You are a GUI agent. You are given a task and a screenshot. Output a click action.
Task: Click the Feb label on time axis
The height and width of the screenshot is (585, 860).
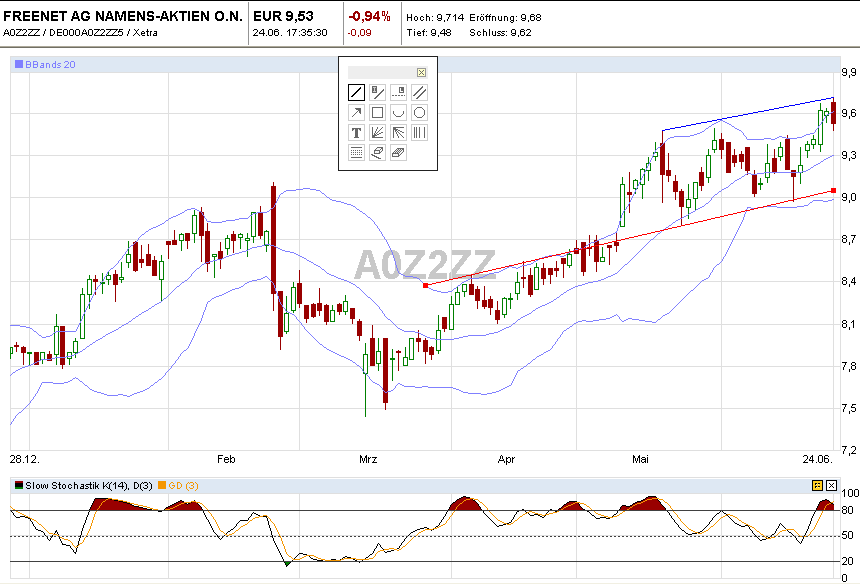pyautogui.click(x=226, y=459)
